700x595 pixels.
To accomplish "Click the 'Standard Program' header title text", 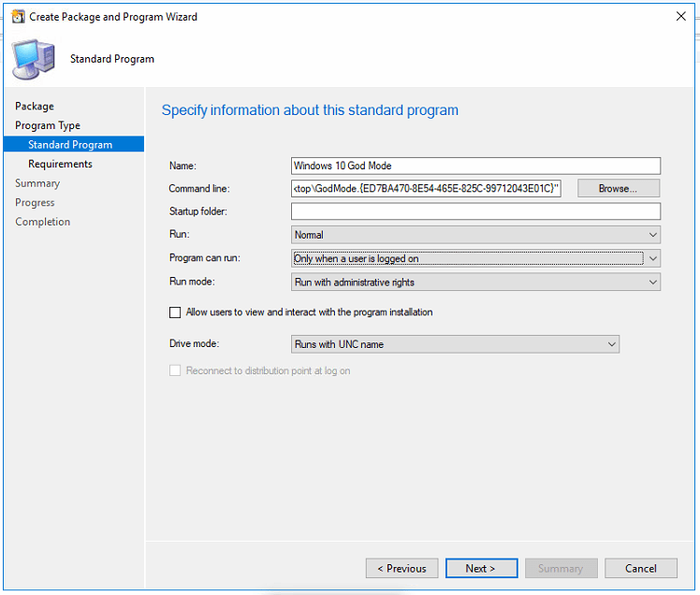I will [x=112, y=59].
